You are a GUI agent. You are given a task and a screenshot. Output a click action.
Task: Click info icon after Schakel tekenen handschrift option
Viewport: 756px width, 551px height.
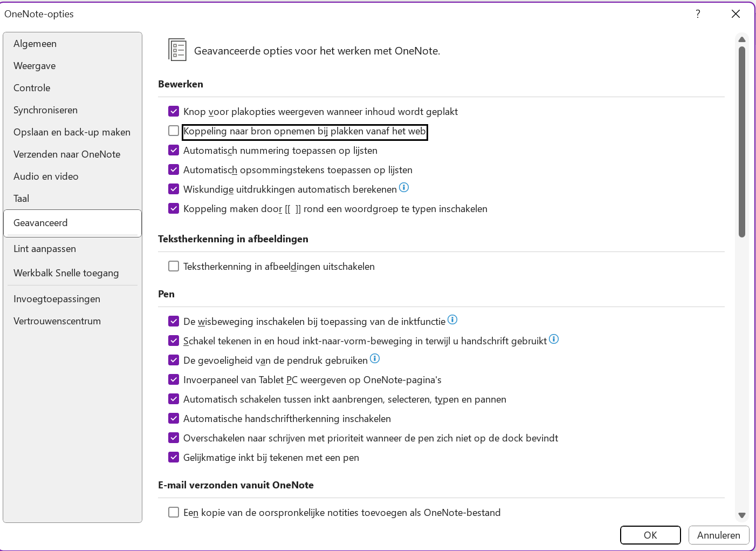click(554, 339)
